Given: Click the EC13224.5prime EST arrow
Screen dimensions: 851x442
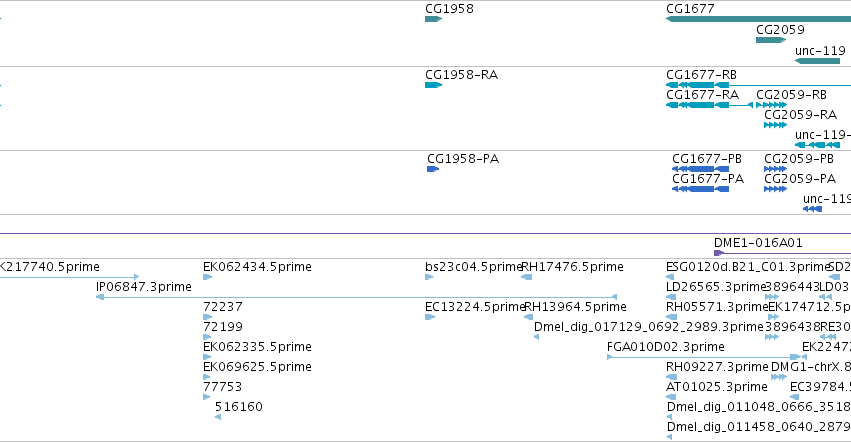Looking at the screenshot, I should (430, 317).
